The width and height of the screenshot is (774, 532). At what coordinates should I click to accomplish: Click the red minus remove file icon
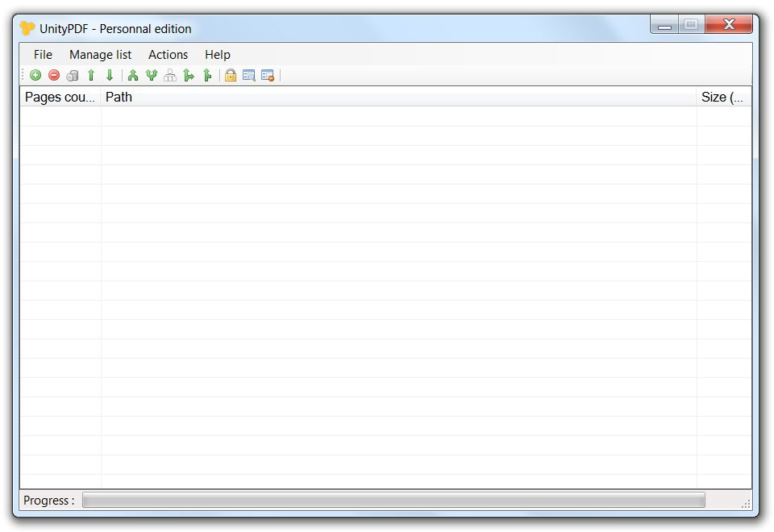(54, 75)
